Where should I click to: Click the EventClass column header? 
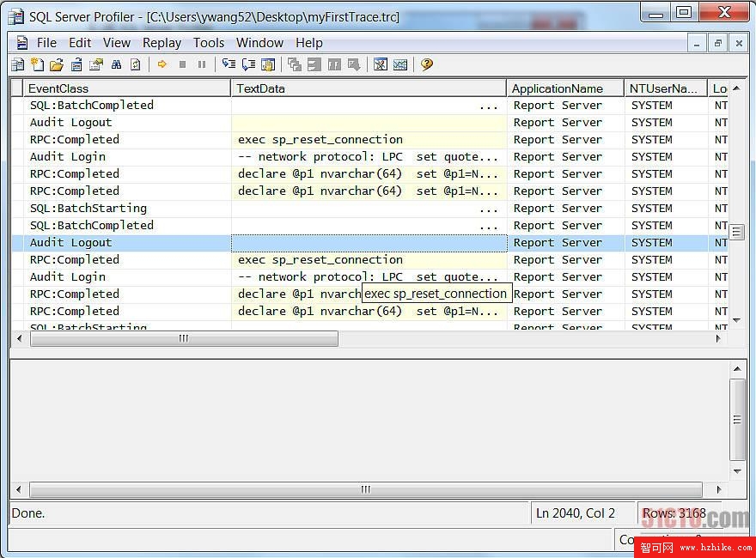(x=127, y=88)
